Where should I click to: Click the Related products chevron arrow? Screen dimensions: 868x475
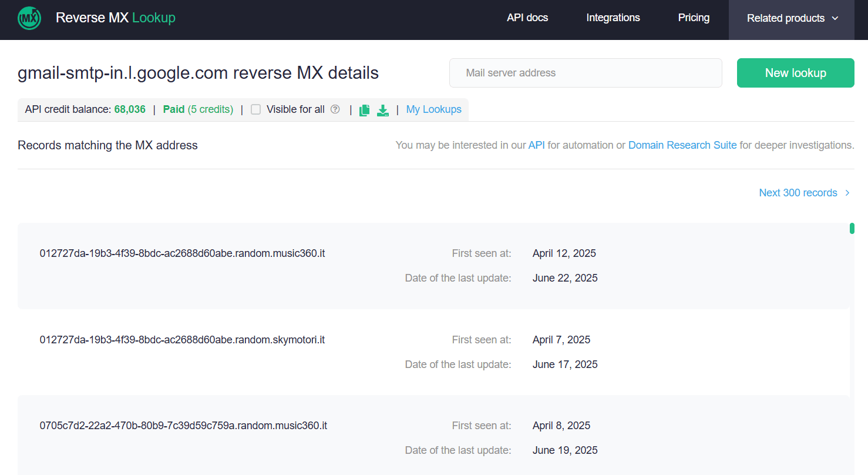pyautogui.click(x=835, y=18)
